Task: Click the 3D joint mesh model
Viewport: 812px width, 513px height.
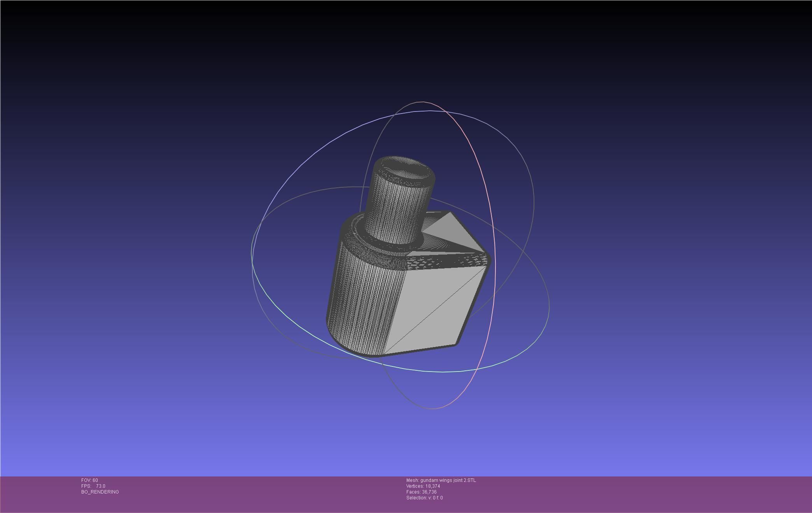Action: [408, 256]
